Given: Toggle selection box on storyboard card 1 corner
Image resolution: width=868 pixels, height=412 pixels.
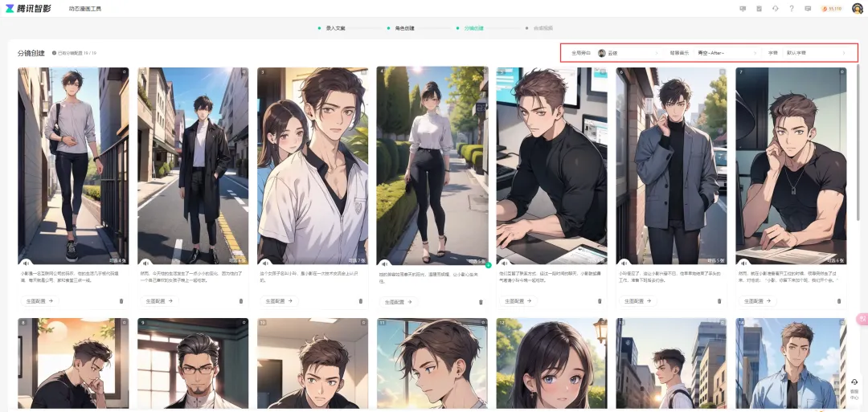Looking at the screenshot, I should coord(124,71).
